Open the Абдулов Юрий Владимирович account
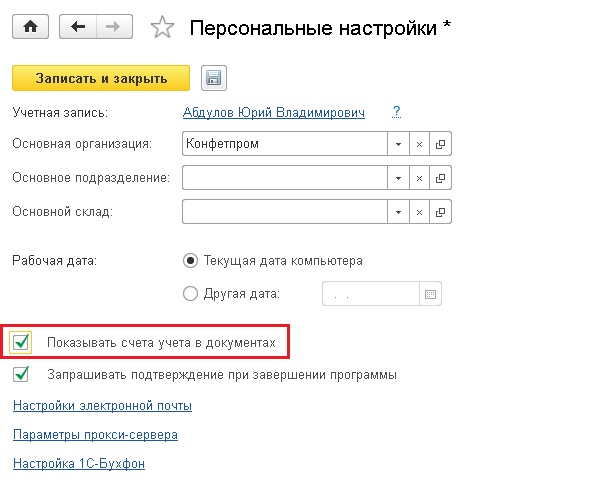593x491 pixels. click(274, 112)
